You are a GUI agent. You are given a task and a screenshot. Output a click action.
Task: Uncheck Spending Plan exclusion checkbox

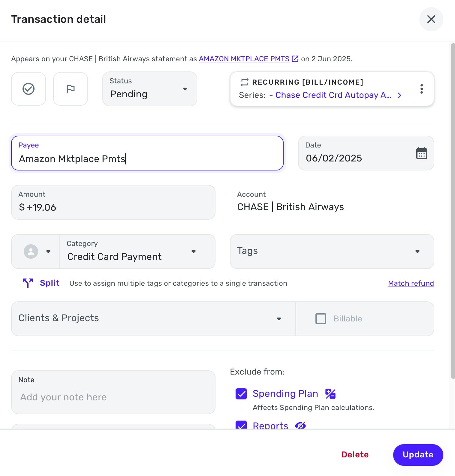click(241, 394)
